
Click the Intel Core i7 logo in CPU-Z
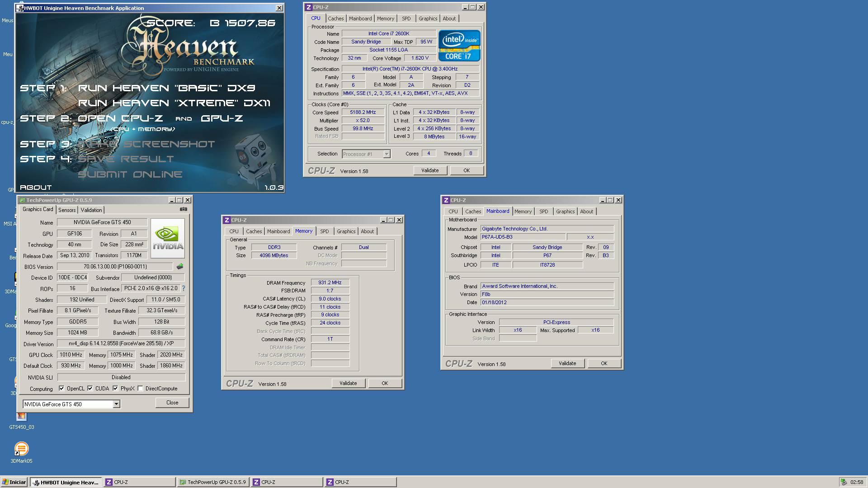point(459,46)
